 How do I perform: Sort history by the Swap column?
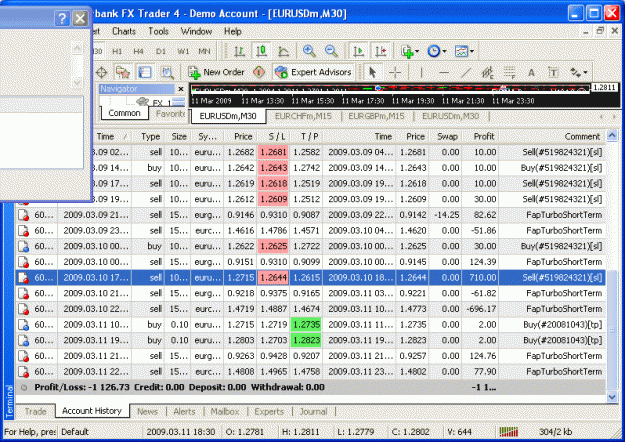(445, 136)
